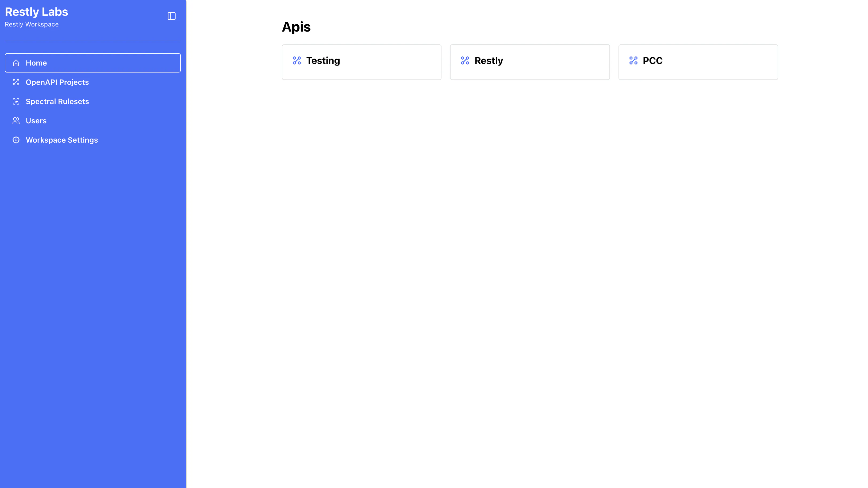Click the Restly Labs title
The height and width of the screenshot is (488, 868).
tap(36, 12)
